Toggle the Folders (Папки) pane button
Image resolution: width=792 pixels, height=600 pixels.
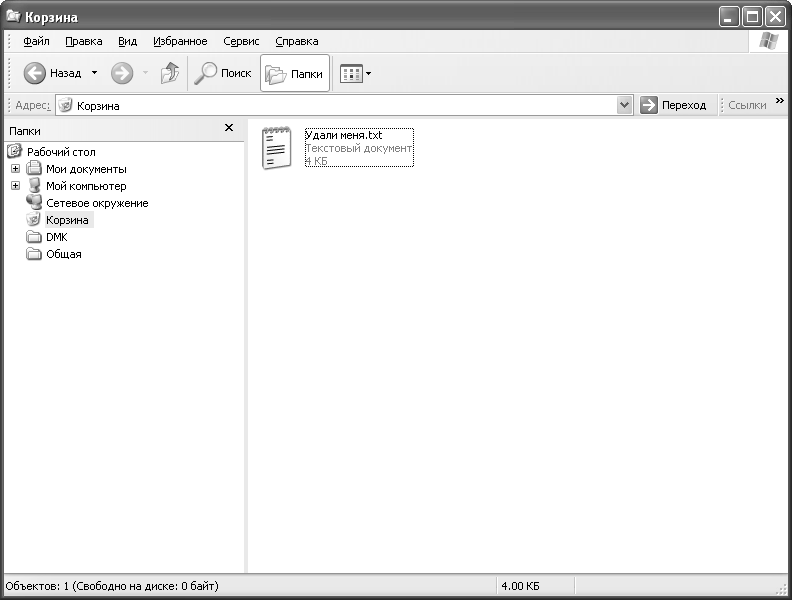[295, 73]
